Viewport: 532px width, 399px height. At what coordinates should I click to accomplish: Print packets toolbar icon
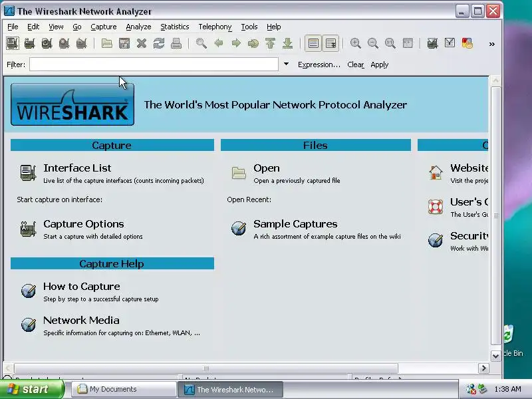coord(176,43)
